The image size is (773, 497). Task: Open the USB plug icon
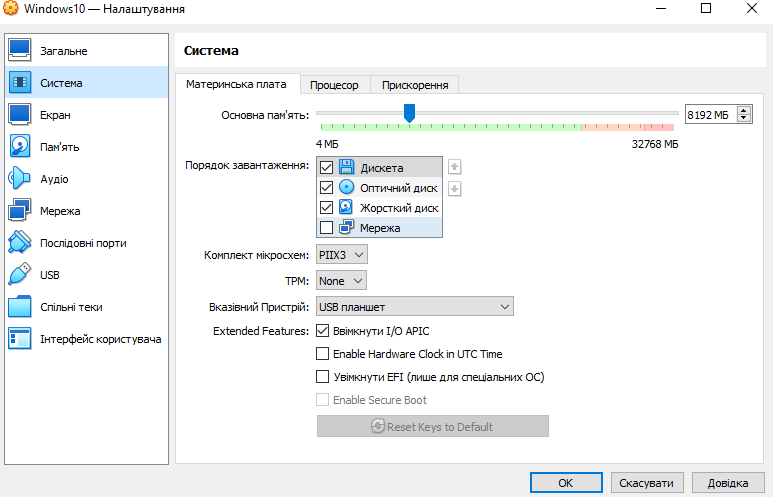(20, 275)
